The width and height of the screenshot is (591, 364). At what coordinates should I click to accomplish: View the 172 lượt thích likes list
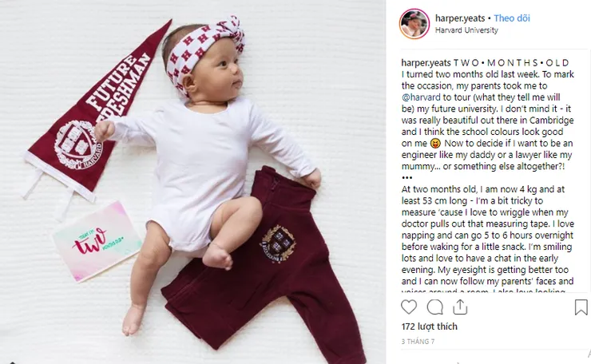tap(430, 326)
